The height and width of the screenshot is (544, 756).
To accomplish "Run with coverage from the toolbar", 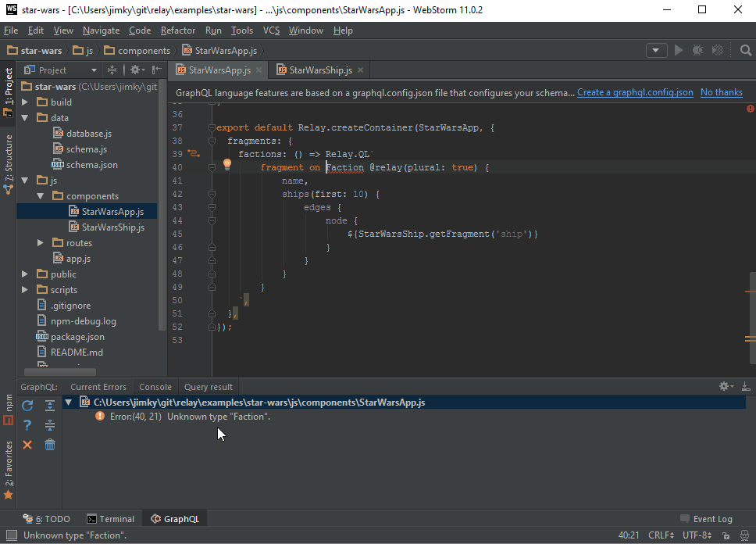I will tap(717, 49).
